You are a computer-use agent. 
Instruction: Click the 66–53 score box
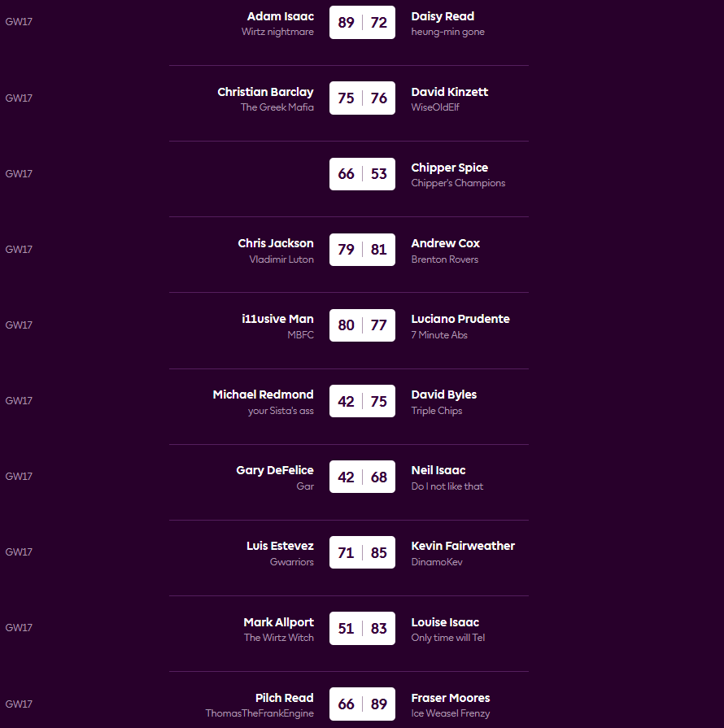point(362,174)
